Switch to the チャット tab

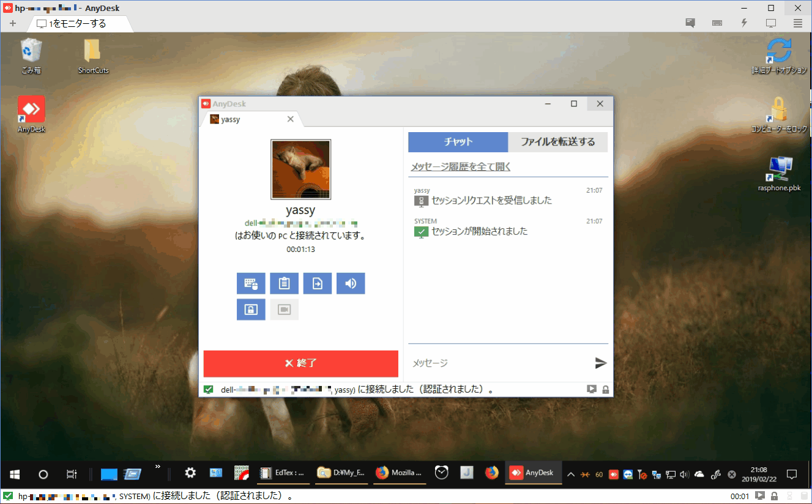(x=458, y=142)
